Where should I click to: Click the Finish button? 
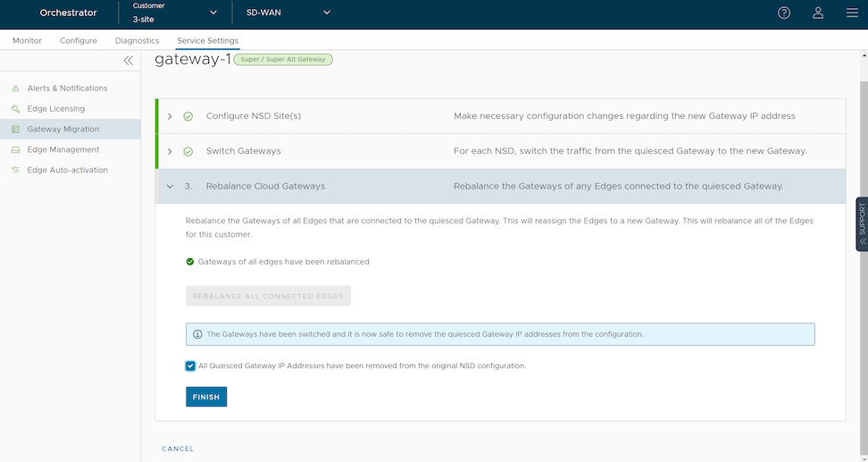[206, 397]
